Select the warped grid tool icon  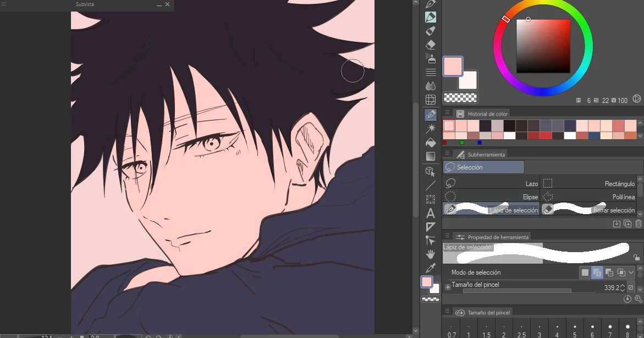pos(431,100)
